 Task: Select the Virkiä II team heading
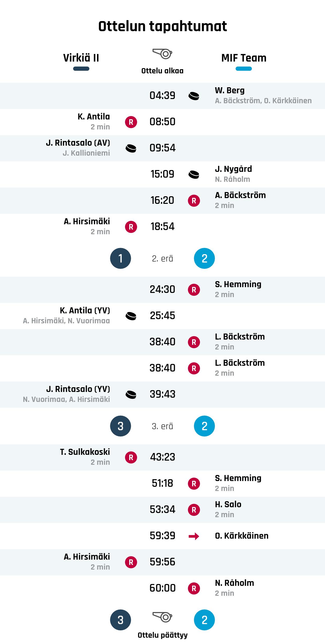(81, 58)
